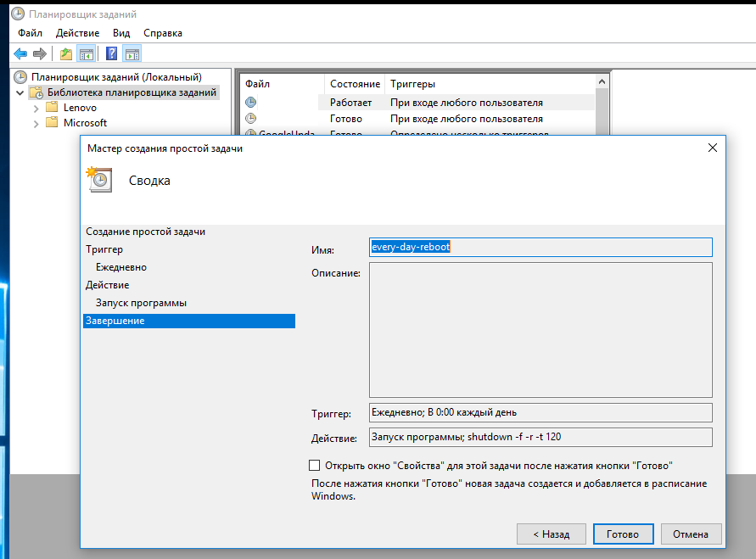Open the Справка menu
Viewport: 756px width, 559px height.
click(x=162, y=33)
